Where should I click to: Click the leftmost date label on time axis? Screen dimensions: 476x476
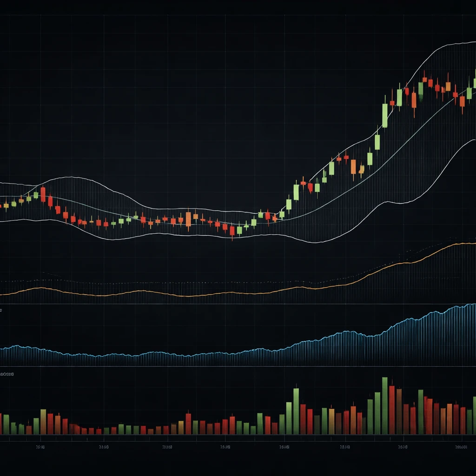[39, 448]
